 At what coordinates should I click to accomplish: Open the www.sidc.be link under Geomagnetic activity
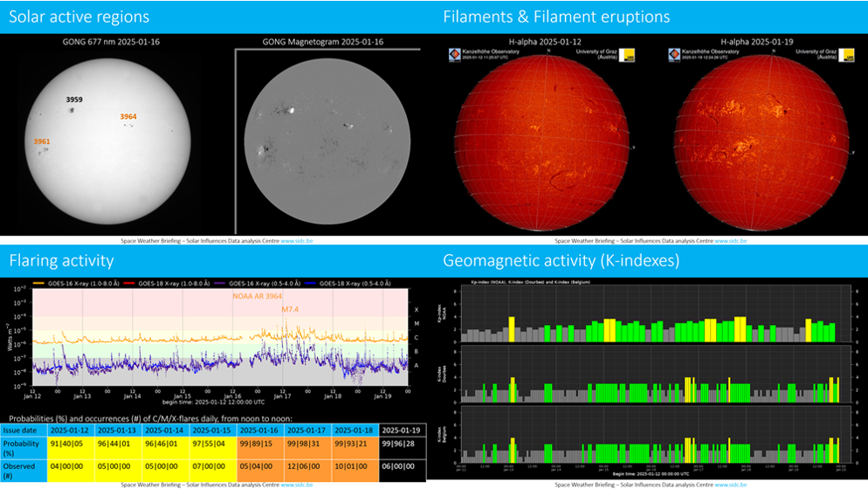(731, 485)
